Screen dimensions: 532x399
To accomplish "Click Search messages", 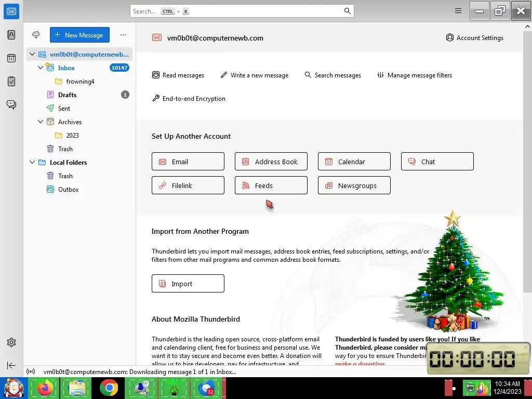I will tap(333, 75).
